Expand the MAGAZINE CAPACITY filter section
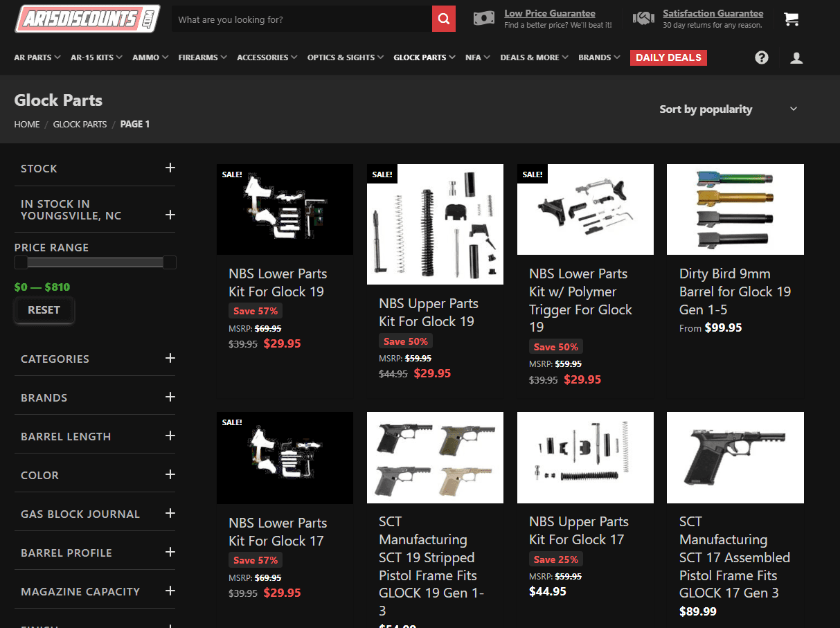 click(170, 591)
